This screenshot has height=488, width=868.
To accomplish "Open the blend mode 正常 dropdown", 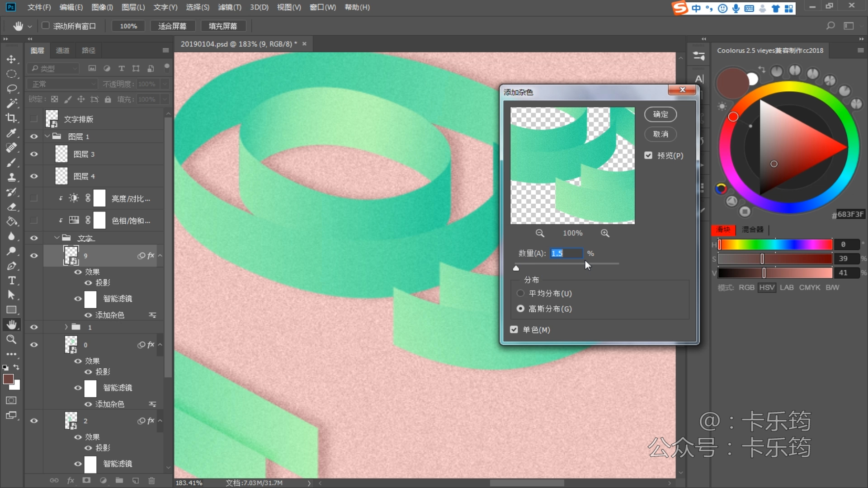I will click(x=62, y=84).
